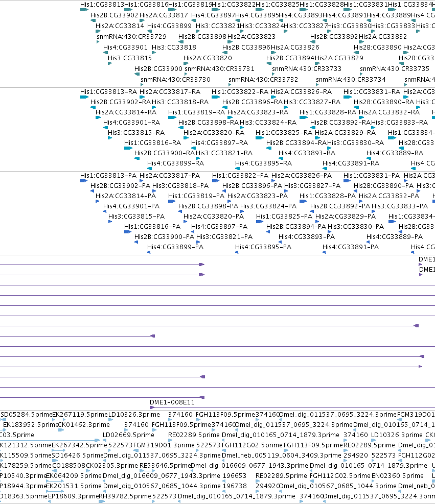Click the DME1-008E11 clone label
The height and width of the screenshot is (504, 435).
click(x=172, y=402)
